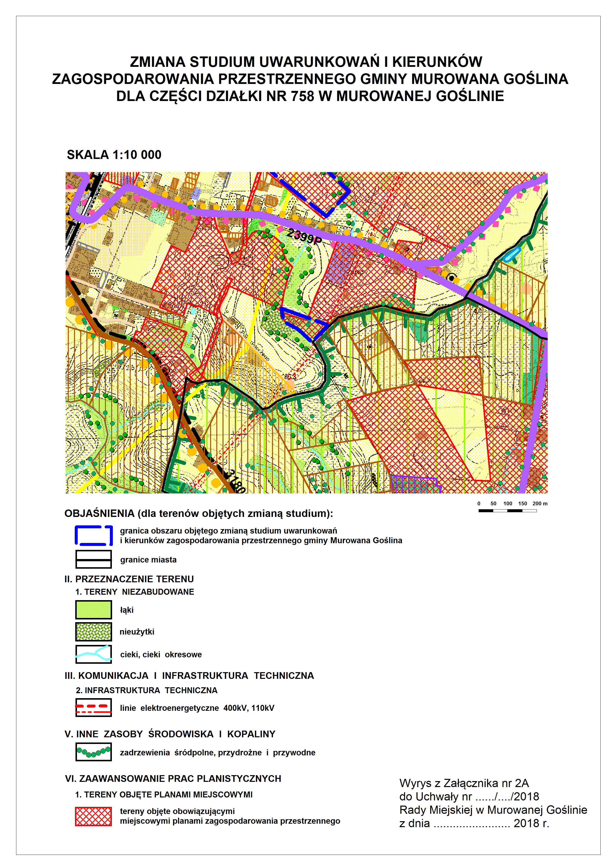
Task: Click the document title 'ZMIANA STUDIUM UWARUNKOWAŃ I KIERUNKÓW'
Action: click(306, 62)
